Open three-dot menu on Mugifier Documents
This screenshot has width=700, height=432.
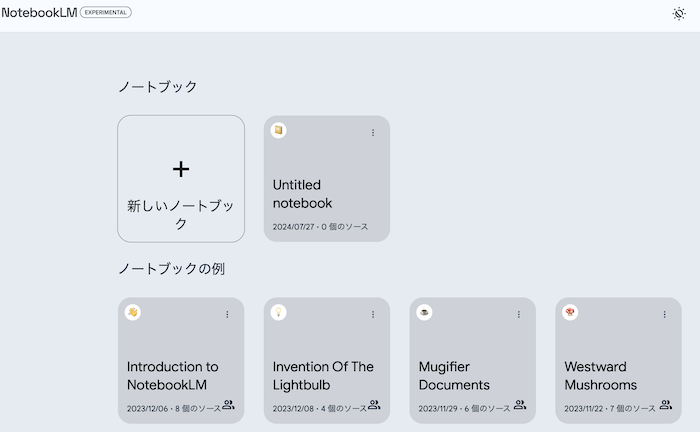[519, 314]
